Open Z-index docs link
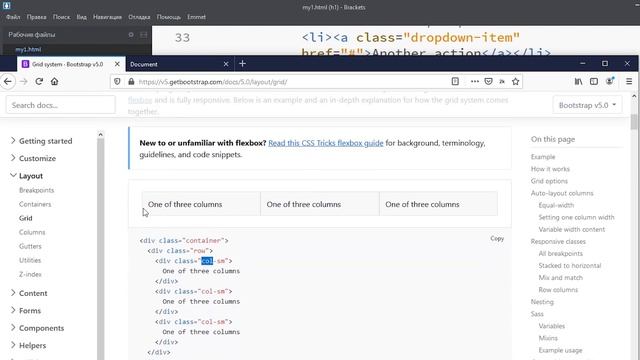 tap(30, 274)
